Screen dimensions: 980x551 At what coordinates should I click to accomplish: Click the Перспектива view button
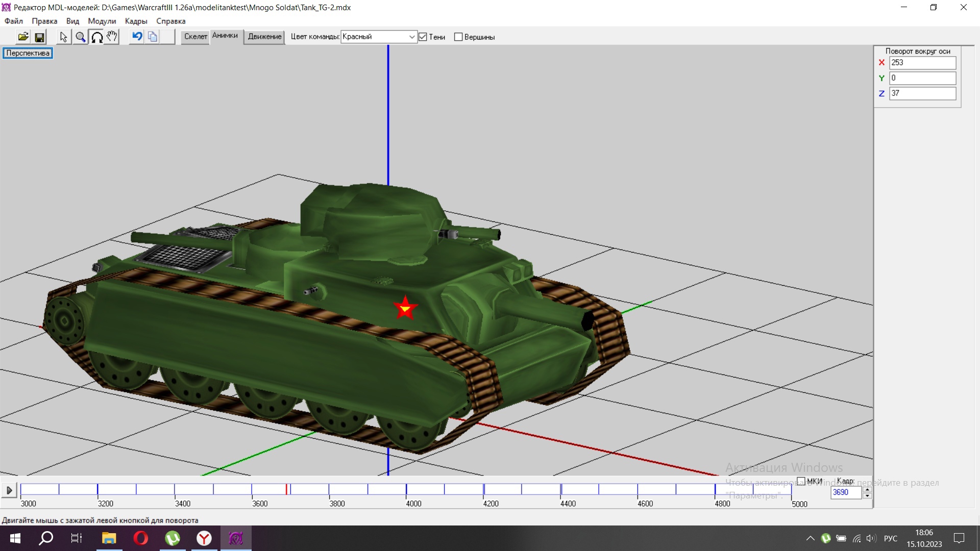[28, 53]
